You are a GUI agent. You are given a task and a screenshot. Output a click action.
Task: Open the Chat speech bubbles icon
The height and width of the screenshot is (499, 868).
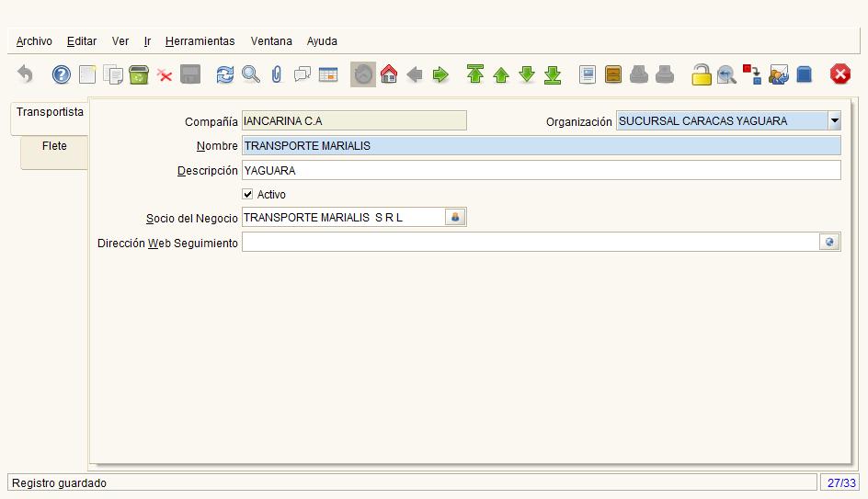click(x=303, y=74)
